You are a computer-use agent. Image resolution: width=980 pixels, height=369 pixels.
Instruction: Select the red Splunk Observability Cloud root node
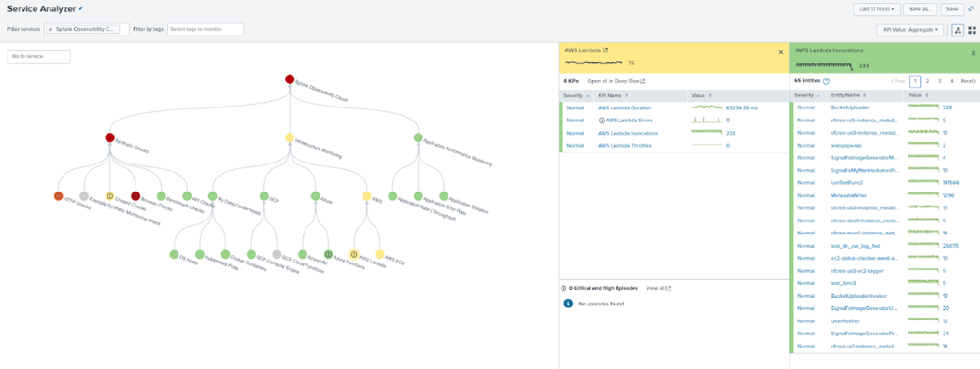(289, 79)
